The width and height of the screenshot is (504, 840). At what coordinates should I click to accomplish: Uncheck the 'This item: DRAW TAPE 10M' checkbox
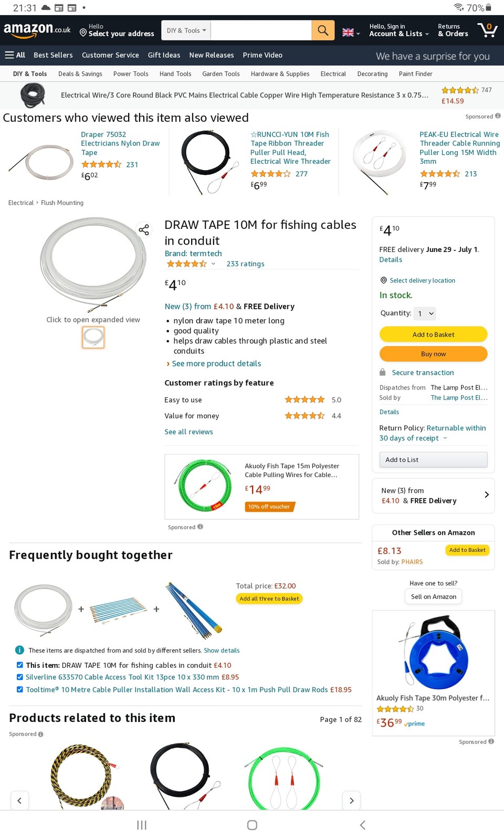[19, 665]
